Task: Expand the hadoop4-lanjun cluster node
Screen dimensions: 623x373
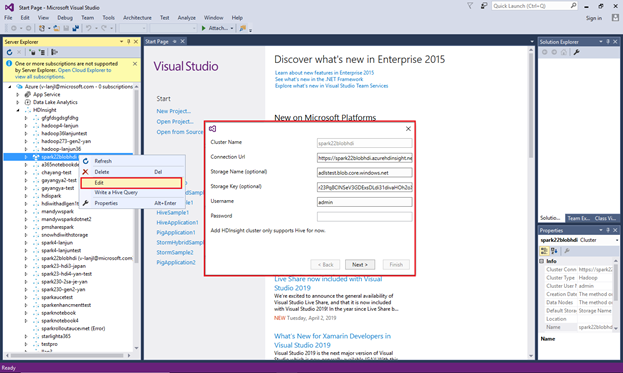Action: click(26, 126)
